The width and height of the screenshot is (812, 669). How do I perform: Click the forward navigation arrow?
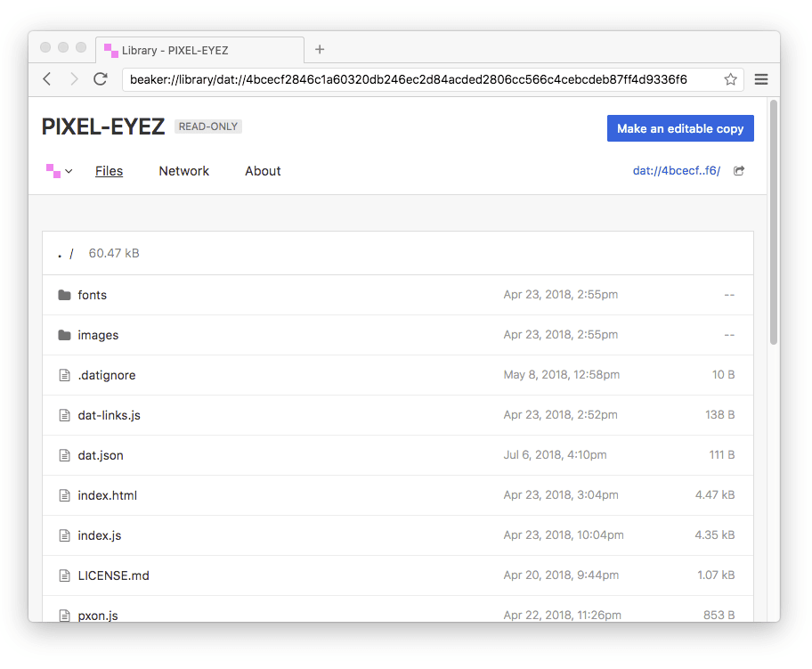point(74,78)
